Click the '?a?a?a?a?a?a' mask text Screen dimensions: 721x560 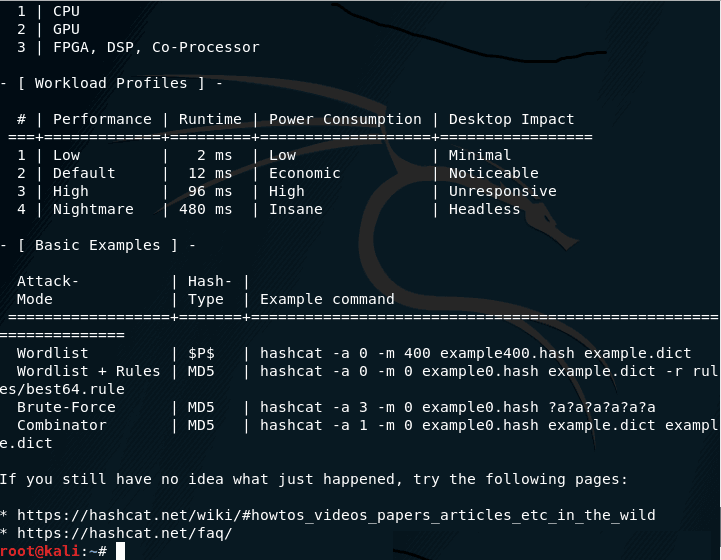(x=601, y=407)
